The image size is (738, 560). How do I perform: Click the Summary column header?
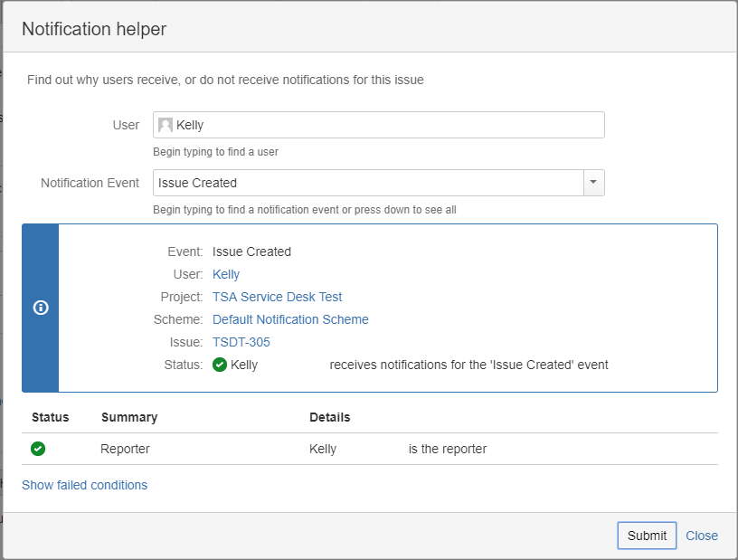tap(129, 417)
